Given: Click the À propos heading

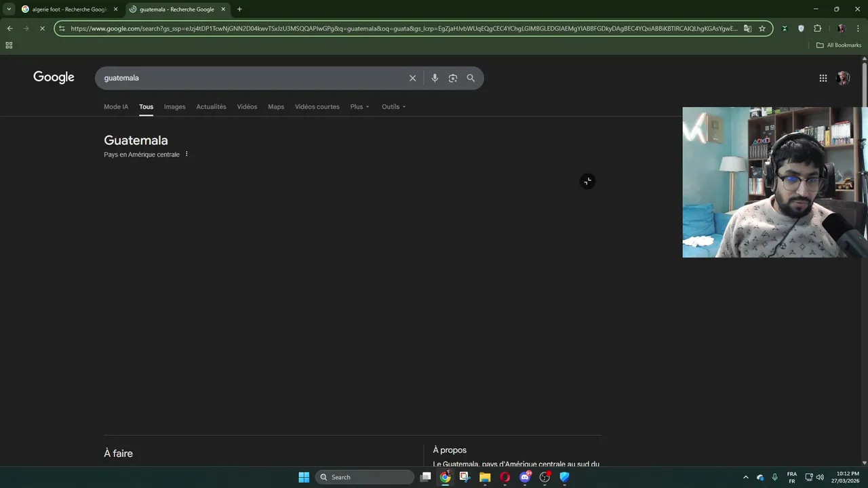Looking at the screenshot, I should pyautogui.click(x=450, y=450).
